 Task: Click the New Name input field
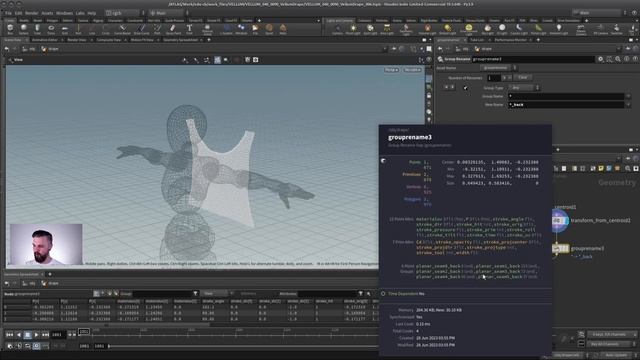566,105
